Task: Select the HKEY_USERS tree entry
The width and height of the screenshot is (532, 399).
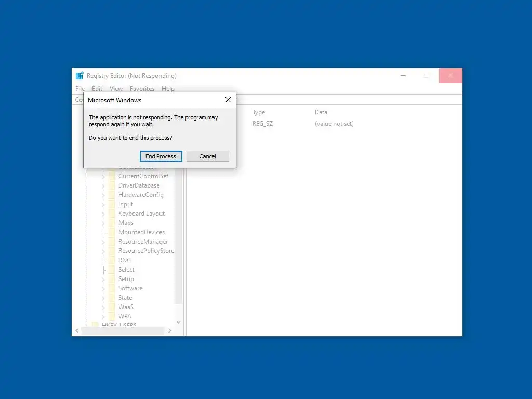Action: pyautogui.click(x=119, y=324)
